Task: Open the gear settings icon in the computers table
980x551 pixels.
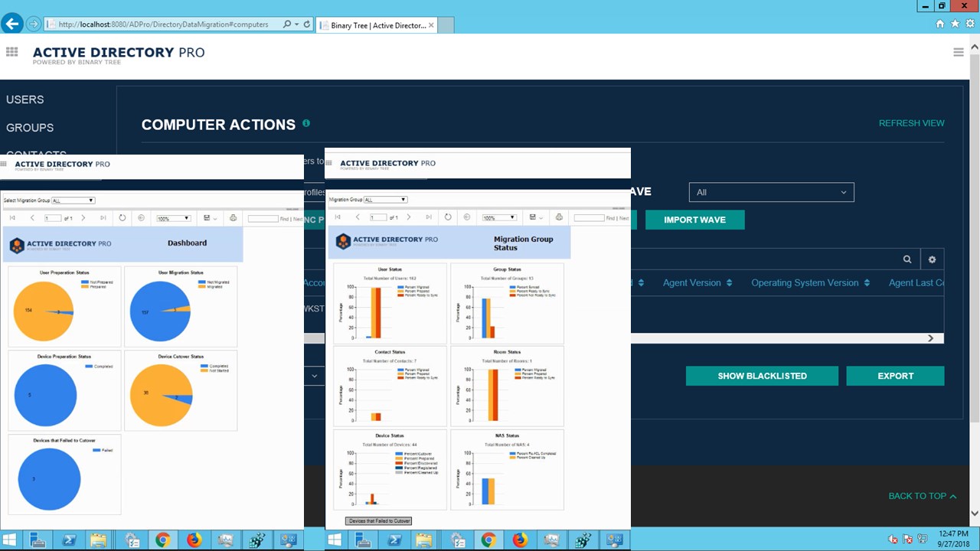Action: (932, 259)
